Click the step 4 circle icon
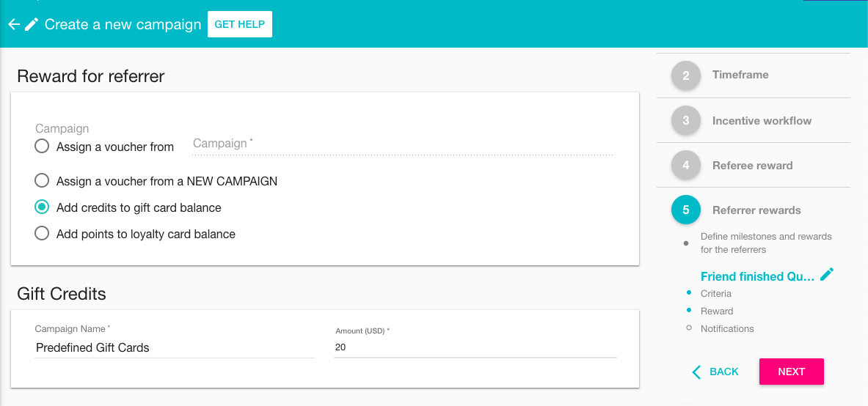Screen dimensions: 868x406 [x=686, y=166]
